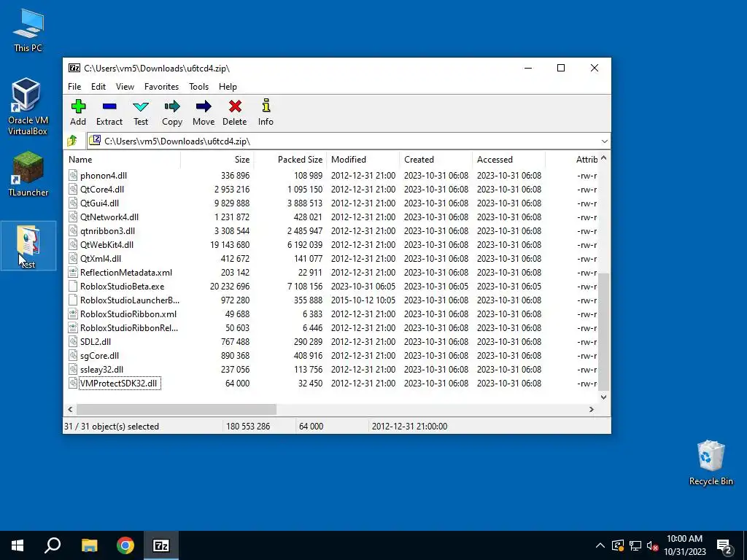Click the red Delete icon
This screenshot has height=560, width=747.
pos(235,106)
